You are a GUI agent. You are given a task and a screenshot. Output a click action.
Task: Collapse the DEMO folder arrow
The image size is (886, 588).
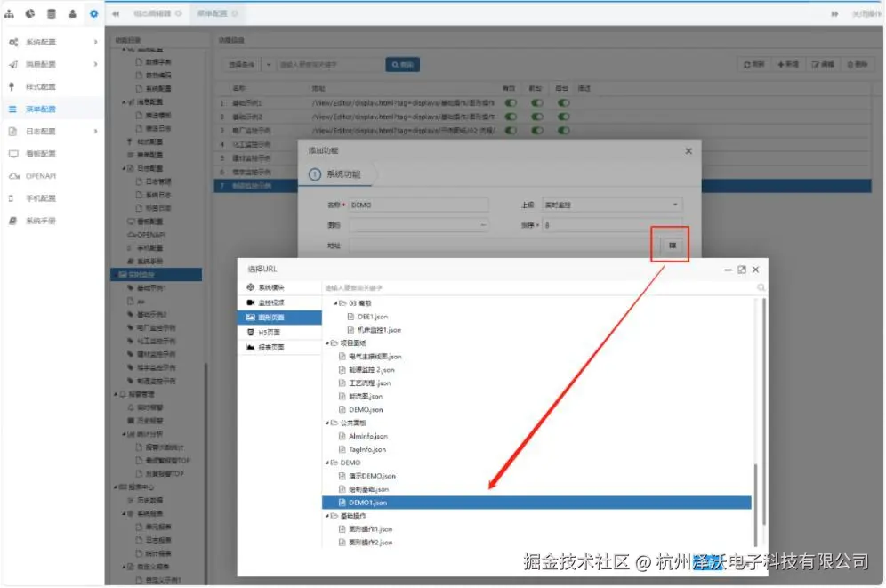coord(327,462)
